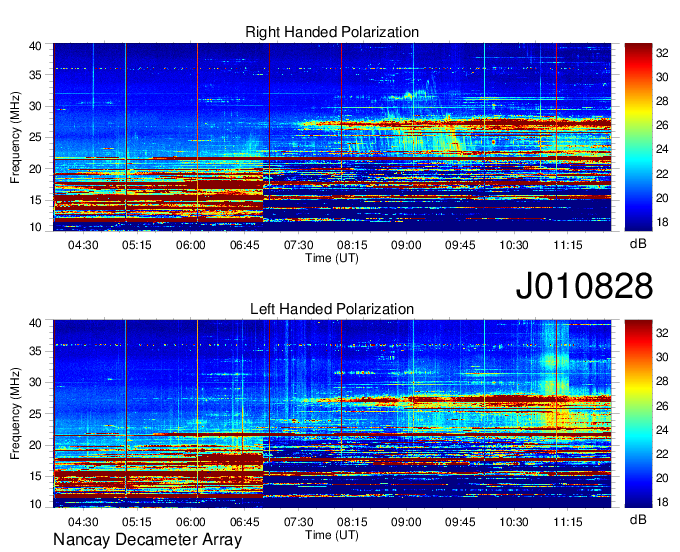Click the dB label under the upper color bar
This screenshot has height=552, width=680.
point(638,244)
